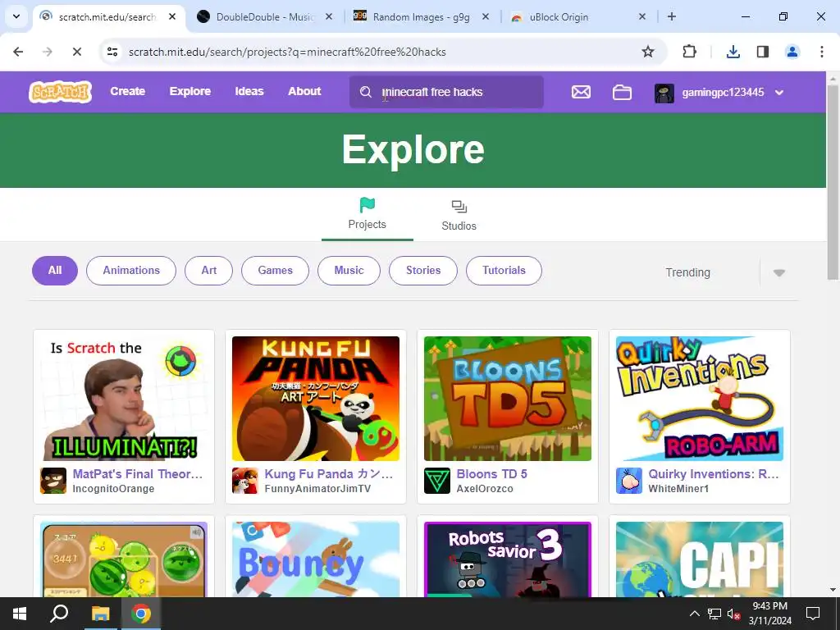Open Windows Start menu
Viewport: 840px width, 630px height.
pos(20,614)
